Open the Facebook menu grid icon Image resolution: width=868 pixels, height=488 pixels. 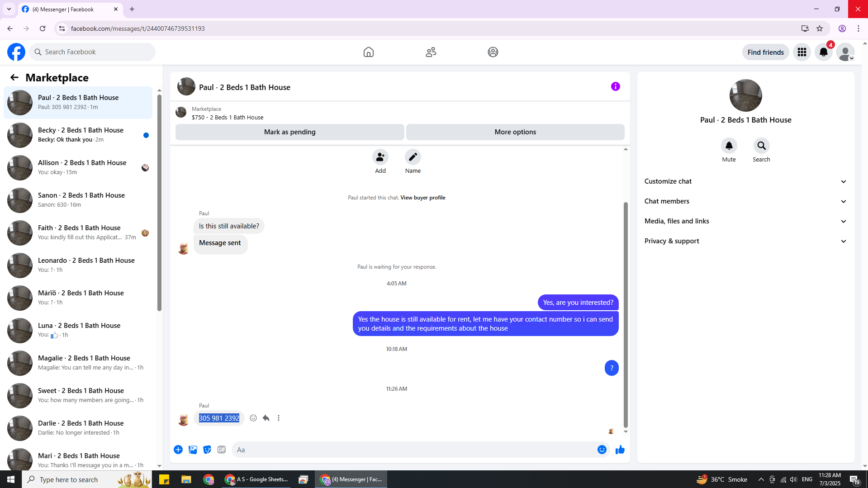802,52
